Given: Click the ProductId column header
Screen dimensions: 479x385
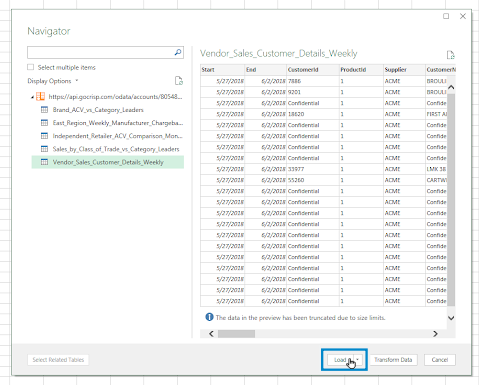Looking at the screenshot, I should click(x=361, y=70).
